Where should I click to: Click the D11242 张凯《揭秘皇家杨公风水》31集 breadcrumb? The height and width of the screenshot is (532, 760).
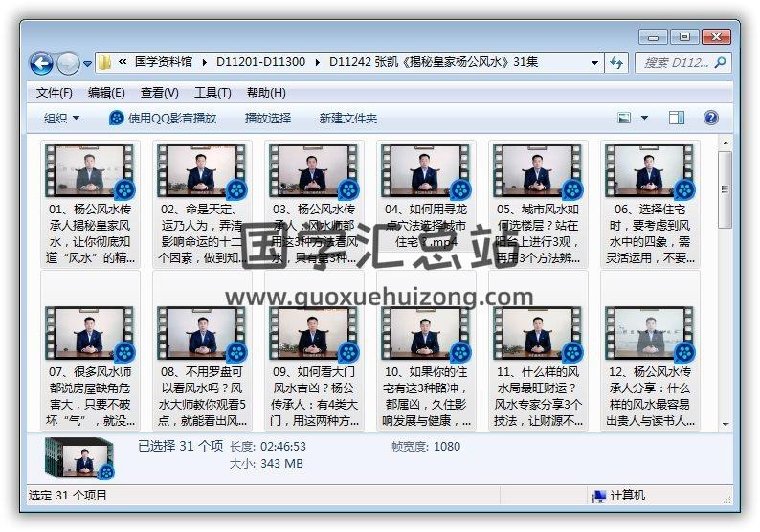point(434,62)
